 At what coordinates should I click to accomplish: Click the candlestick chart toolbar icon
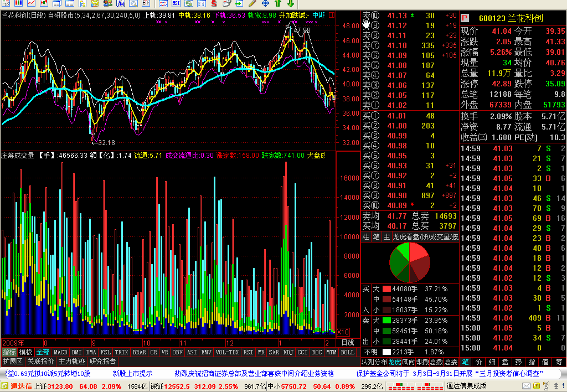tap(44, 4)
